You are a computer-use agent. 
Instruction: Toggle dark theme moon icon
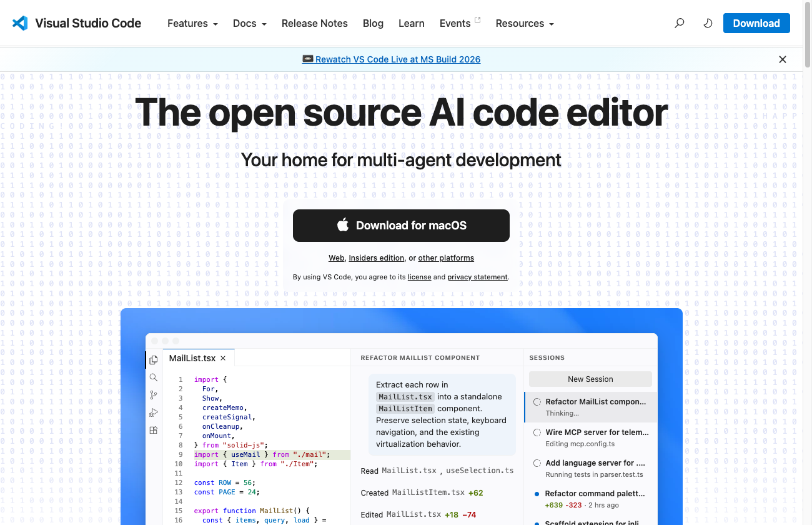(708, 23)
